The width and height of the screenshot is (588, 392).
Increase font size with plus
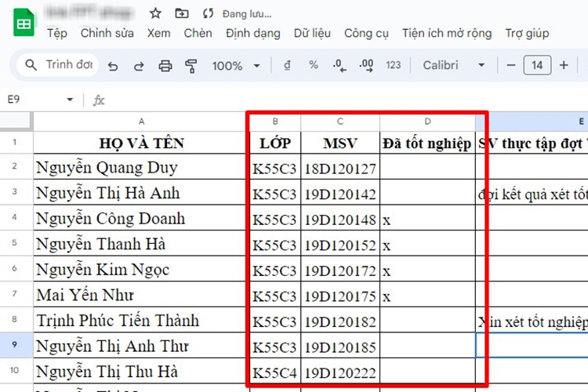(564, 65)
